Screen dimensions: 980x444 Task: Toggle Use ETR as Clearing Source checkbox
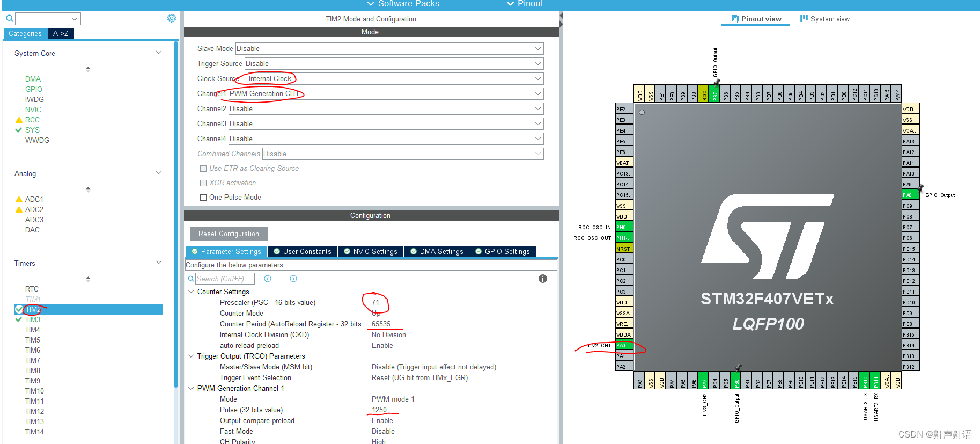[x=203, y=169]
